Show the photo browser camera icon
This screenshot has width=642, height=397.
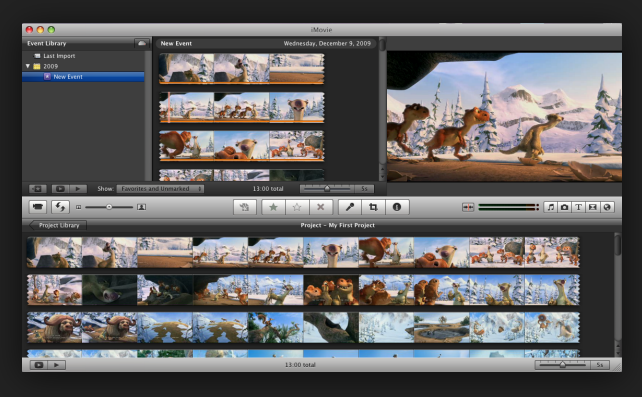[565, 207]
